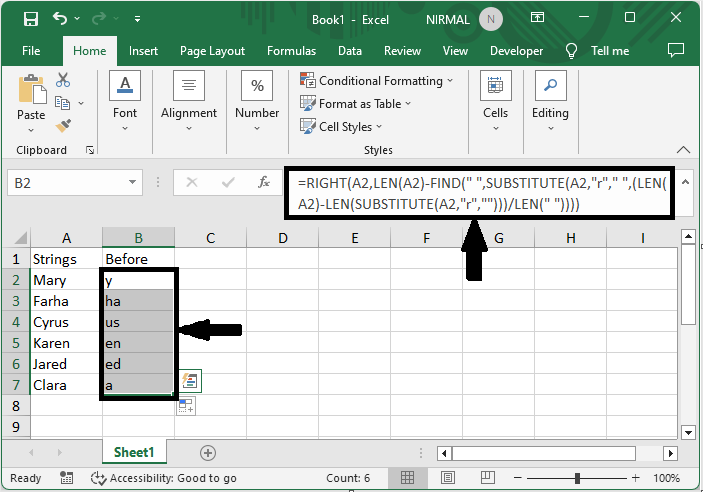This screenshot has height=492, width=703.
Task: Switch to the Developer tab
Action: pos(517,51)
